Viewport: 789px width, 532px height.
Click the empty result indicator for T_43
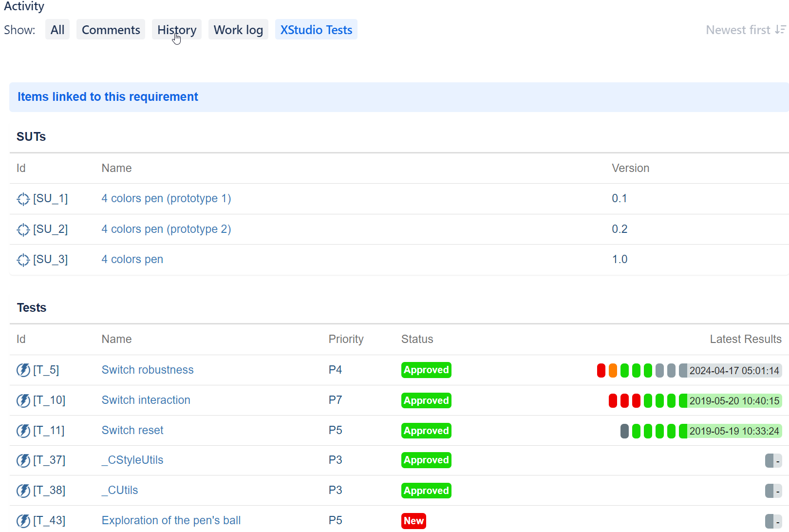click(773, 521)
